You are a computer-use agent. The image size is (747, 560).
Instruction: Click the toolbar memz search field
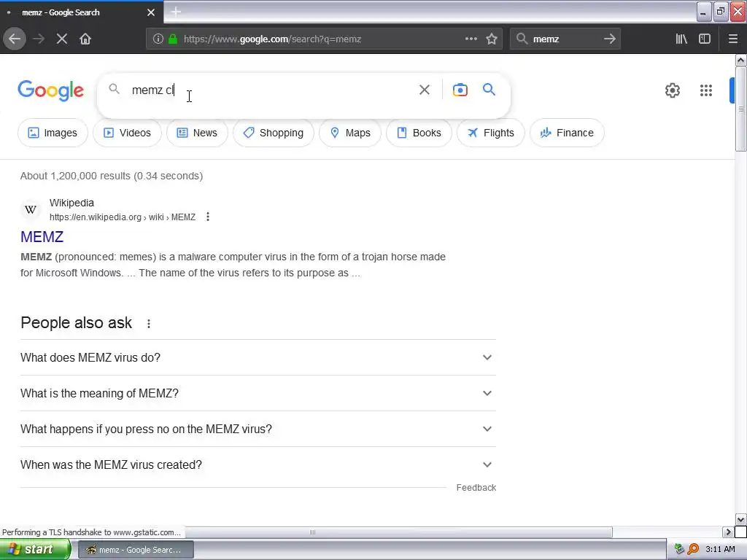pyautogui.click(x=565, y=39)
